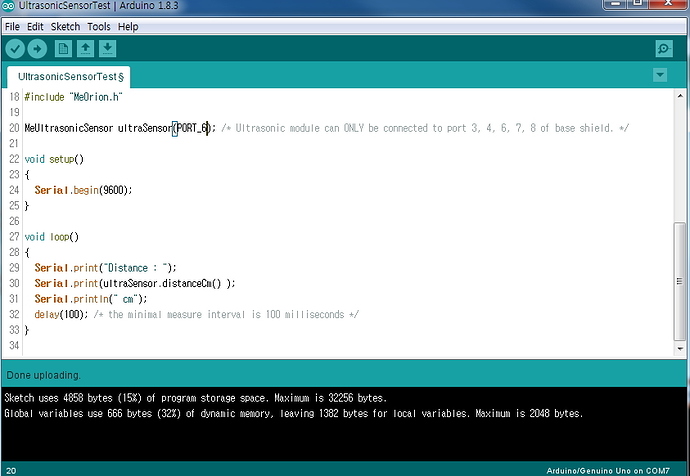This screenshot has height=476, width=690.
Task: Click the Global variables console line
Action: [294, 414]
